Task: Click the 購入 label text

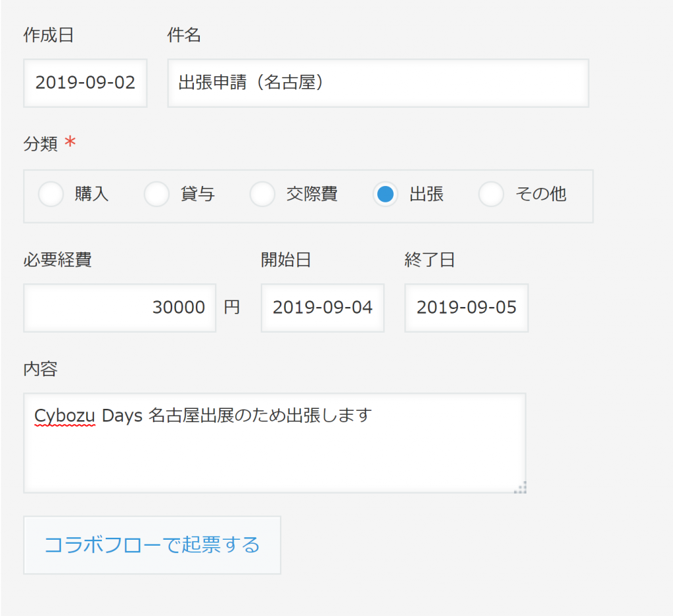Action: pos(91,194)
